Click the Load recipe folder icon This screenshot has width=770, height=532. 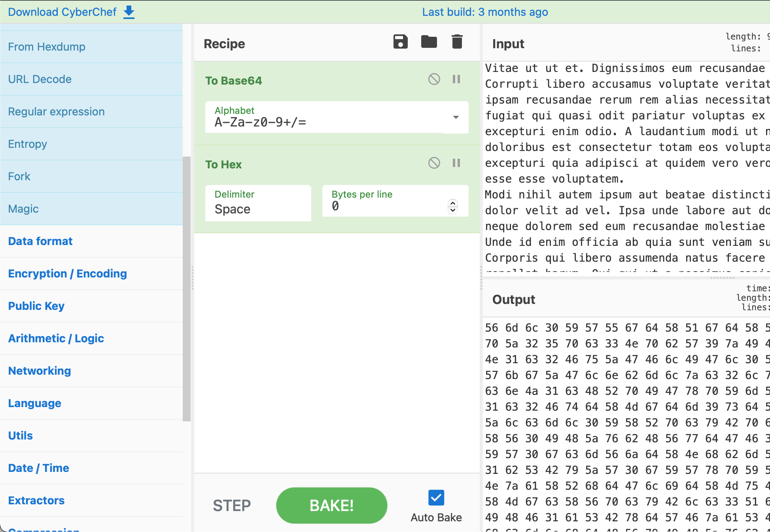pyautogui.click(x=429, y=42)
